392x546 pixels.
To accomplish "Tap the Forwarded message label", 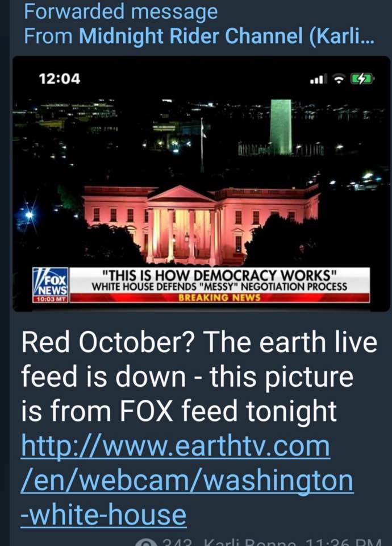I will [x=120, y=11].
